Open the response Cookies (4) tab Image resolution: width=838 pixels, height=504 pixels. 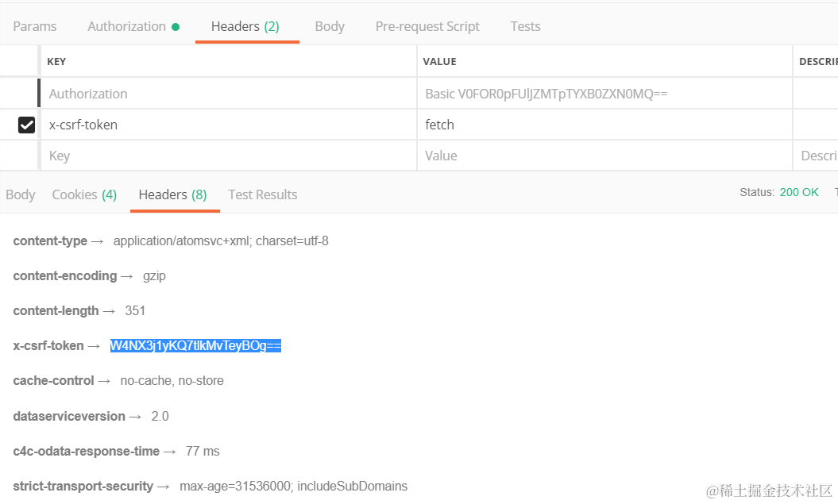point(84,195)
